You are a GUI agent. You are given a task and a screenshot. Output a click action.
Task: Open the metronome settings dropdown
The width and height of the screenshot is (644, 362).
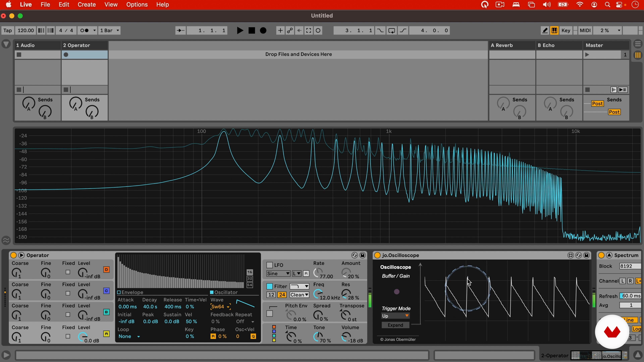tap(94, 31)
